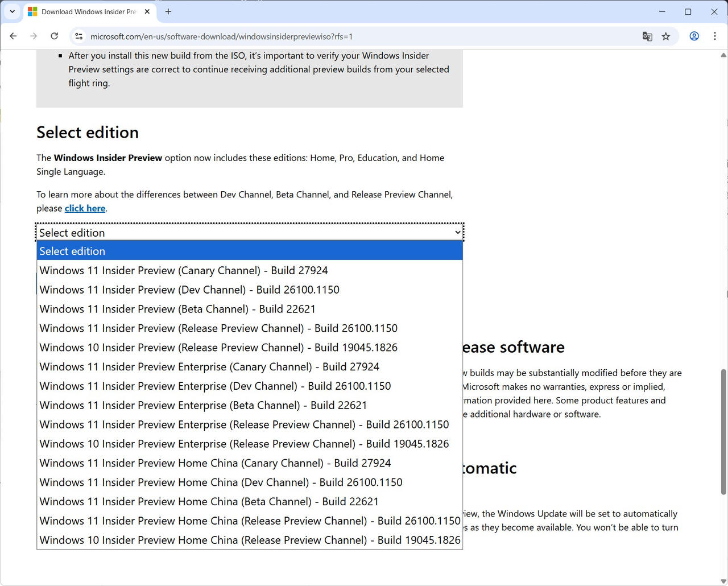Reload the page with refresh icon
The height and width of the screenshot is (586, 728).
click(54, 36)
